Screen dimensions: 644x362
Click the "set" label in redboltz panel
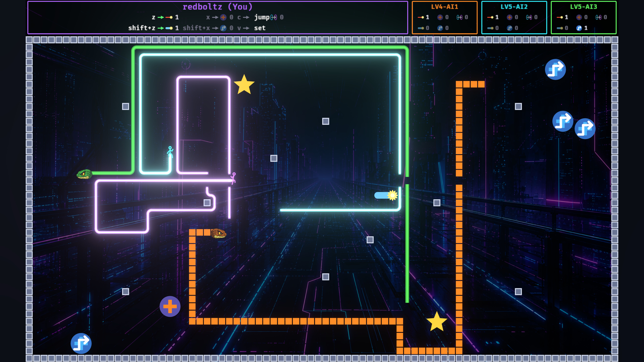click(260, 28)
